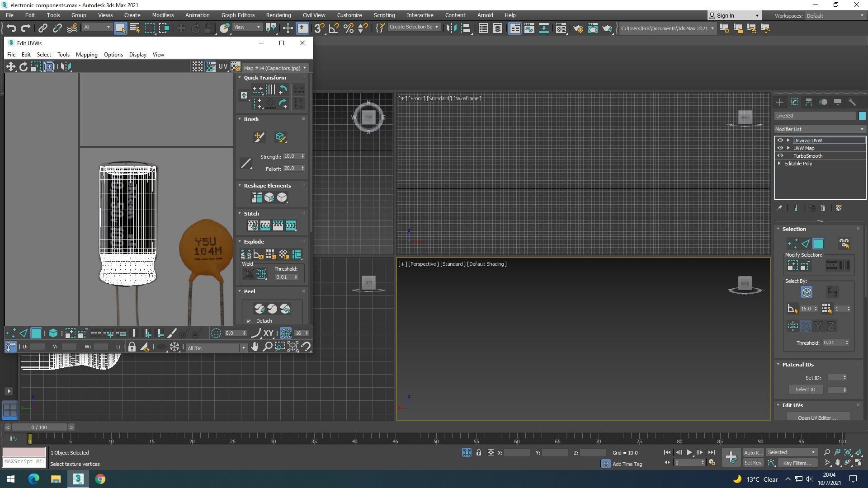Activate polygon sub-object mode in Selection rollout
The height and width of the screenshot is (488, 868).
[818, 244]
